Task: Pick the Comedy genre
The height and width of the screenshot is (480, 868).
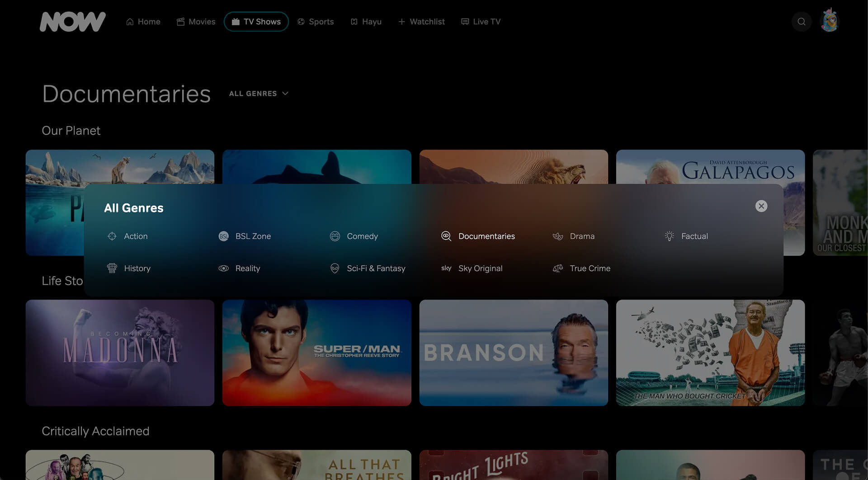Action: pyautogui.click(x=362, y=236)
